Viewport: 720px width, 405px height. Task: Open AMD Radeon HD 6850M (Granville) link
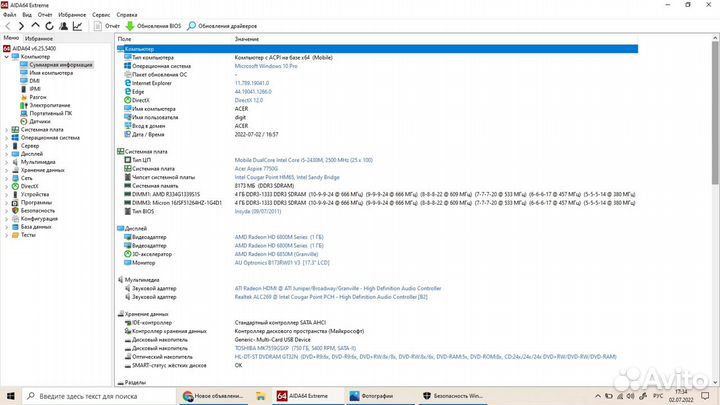pos(276,254)
